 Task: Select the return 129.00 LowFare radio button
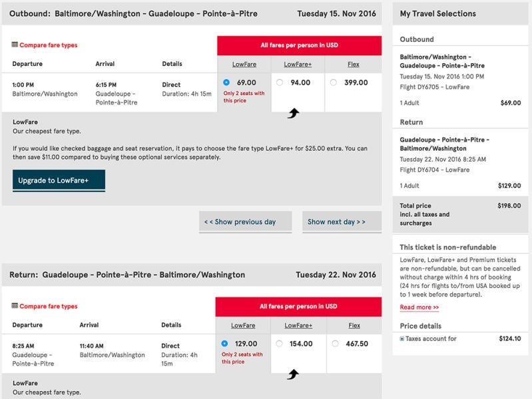224,344
